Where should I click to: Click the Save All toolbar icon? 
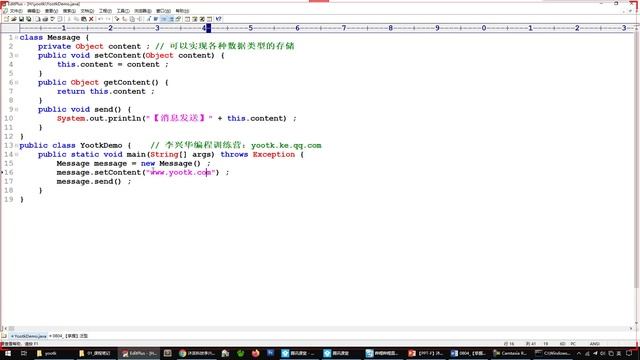tap(29, 19)
